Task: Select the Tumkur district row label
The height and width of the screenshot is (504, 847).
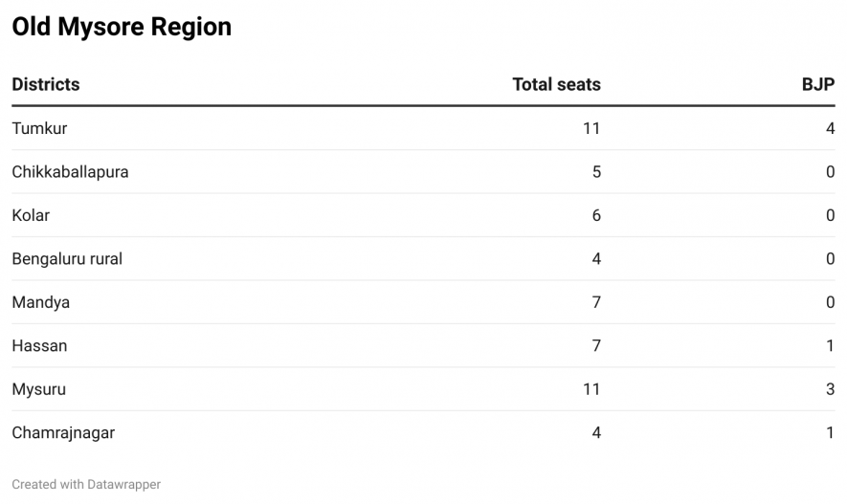Action: pos(39,128)
